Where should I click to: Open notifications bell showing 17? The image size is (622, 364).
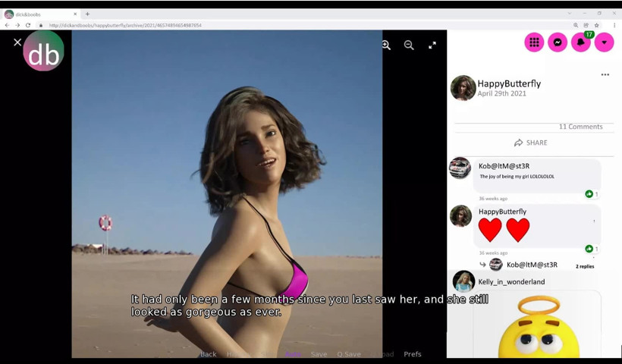[581, 42]
